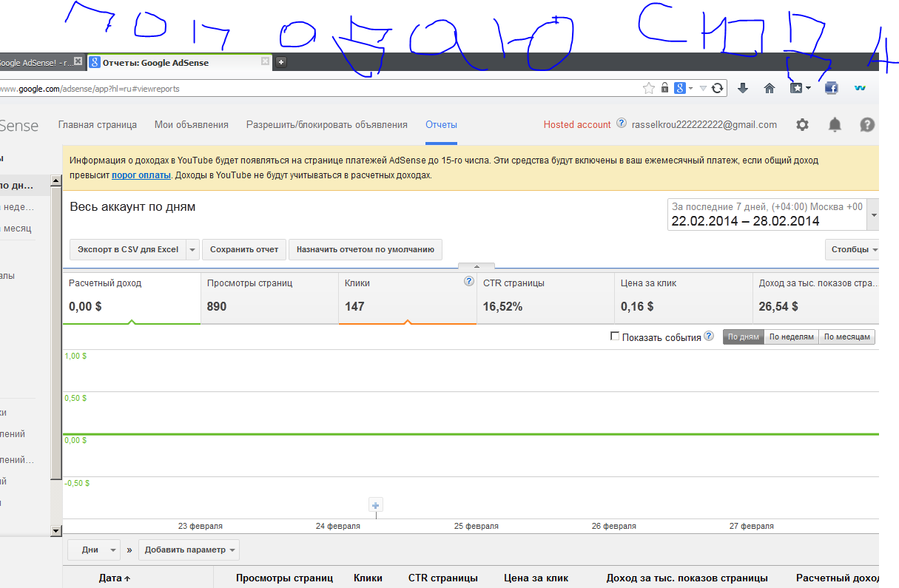Click the padlock icon in address bar

[x=665, y=88]
